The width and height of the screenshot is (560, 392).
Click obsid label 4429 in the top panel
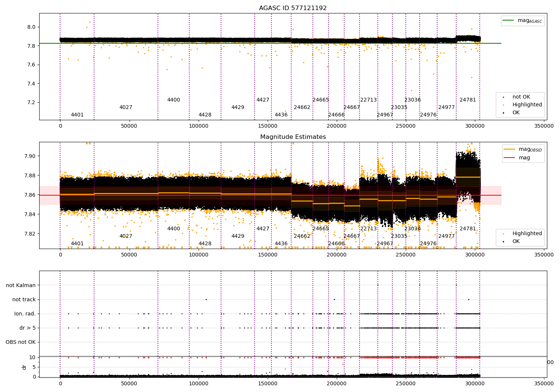click(x=238, y=108)
